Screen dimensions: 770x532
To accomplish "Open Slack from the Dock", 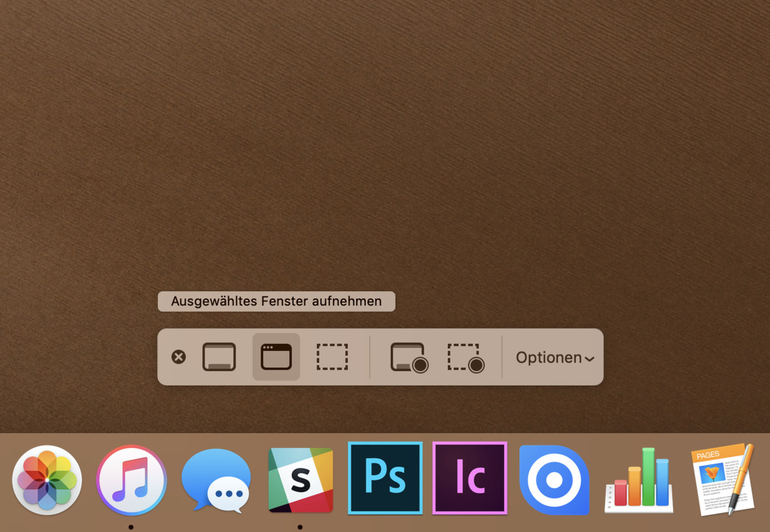I will click(x=300, y=480).
